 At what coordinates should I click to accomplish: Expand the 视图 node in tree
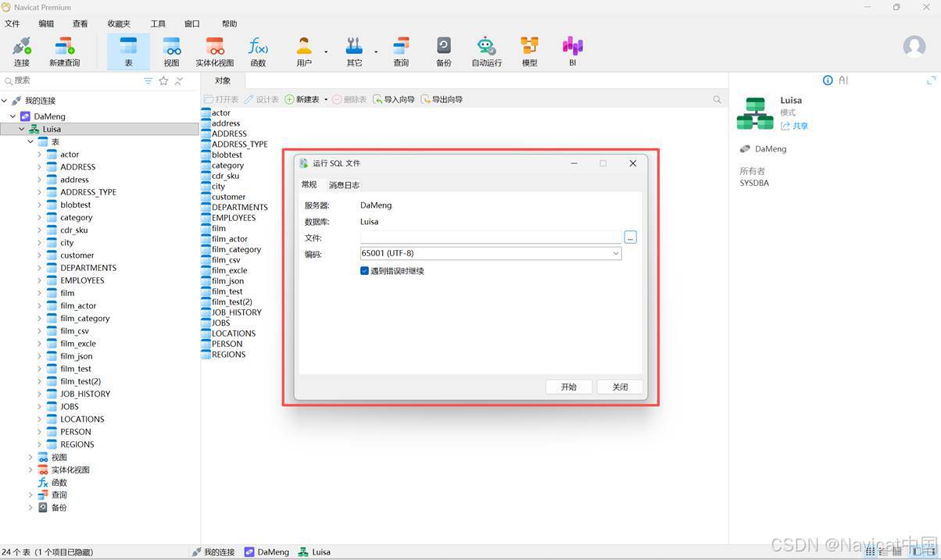coord(30,457)
